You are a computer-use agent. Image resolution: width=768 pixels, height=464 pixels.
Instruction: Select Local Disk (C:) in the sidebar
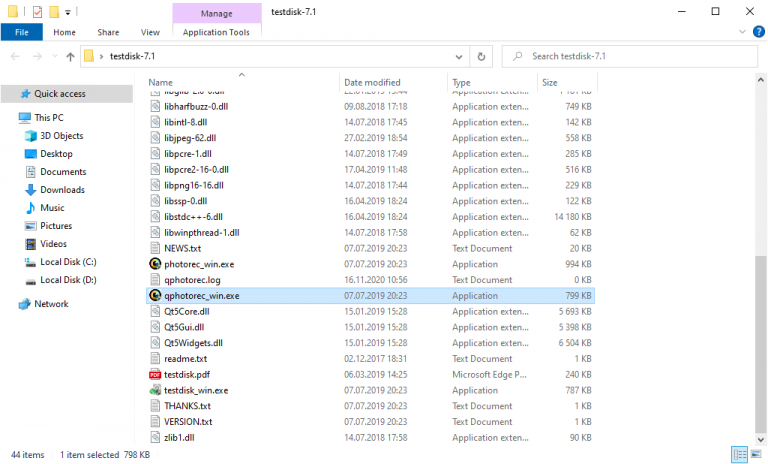click(x=68, y=262)
